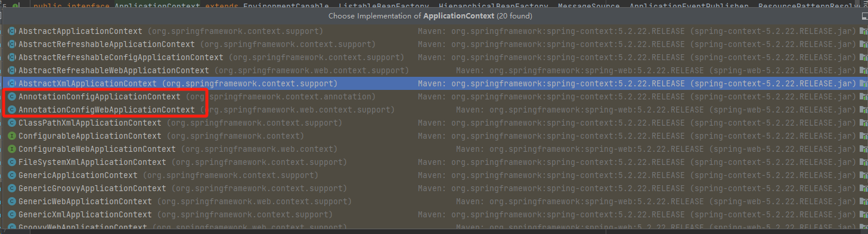Pick GenericXmlApplicationContext in the popup
Viewport: 868px width, 234px height.
pyautogui.click(x=434, y=214)
